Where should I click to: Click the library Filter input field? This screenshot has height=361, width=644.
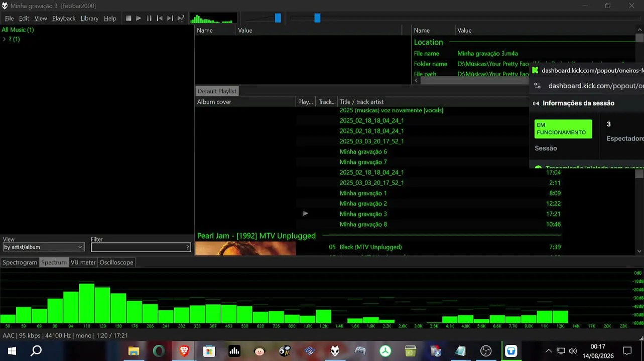(x=138, y=247)
